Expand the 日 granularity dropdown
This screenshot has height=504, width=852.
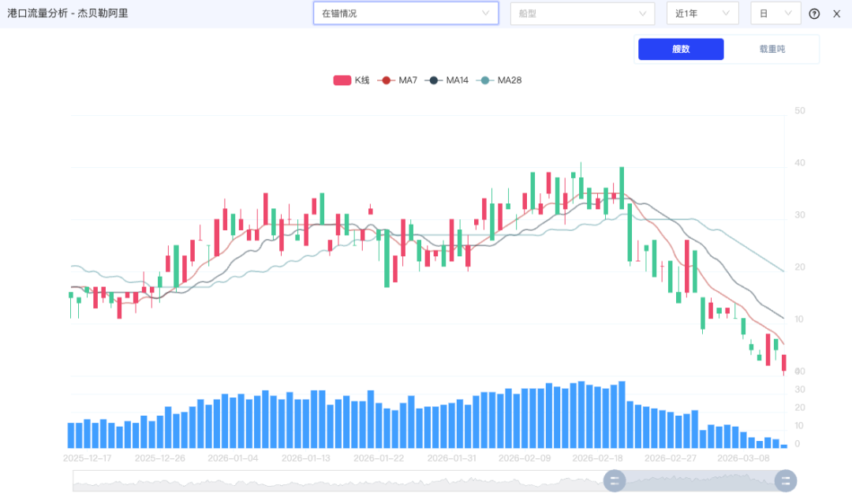coord(775,13)
